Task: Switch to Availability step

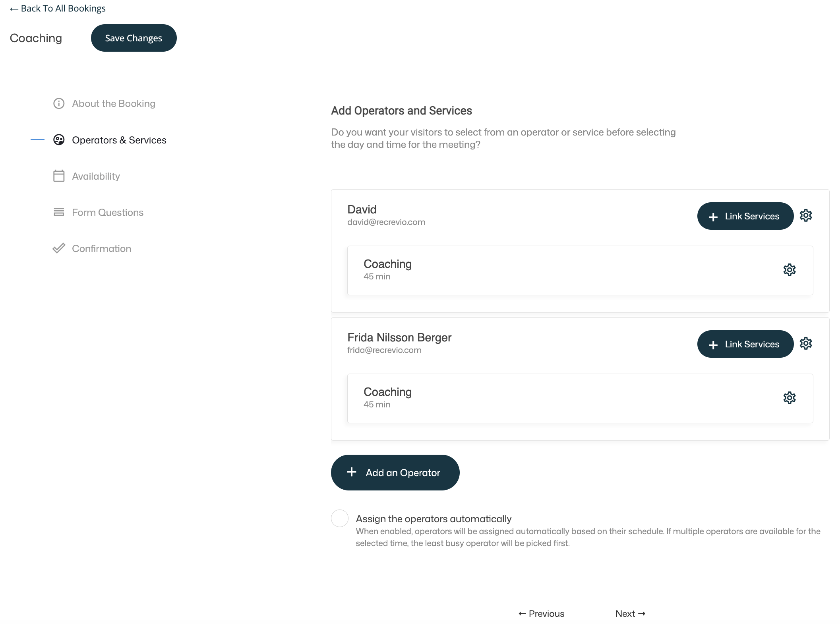Action: click(96, 176)
